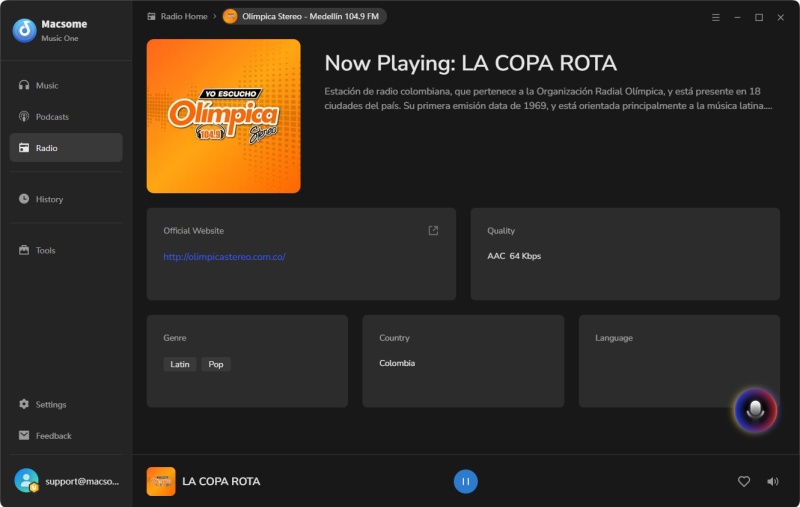Click the user avatar icon
This screenshot has height=507, width=800.
point(27,480)
